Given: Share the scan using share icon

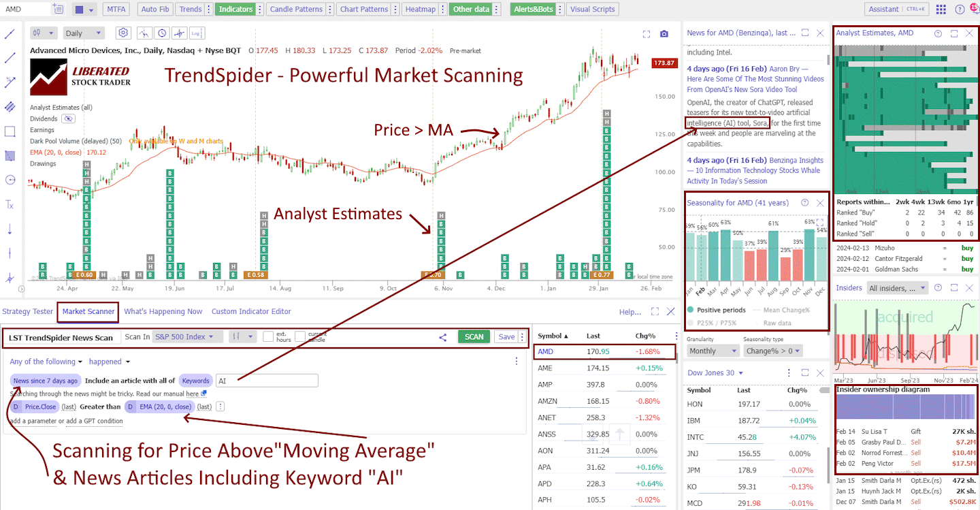Looking at the screenshot, I should [x=443, y=337].
